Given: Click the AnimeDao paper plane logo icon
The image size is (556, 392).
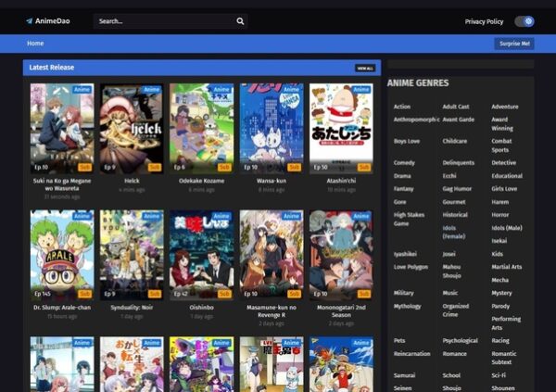Looking at the screenshot, I should click(30, 21).
